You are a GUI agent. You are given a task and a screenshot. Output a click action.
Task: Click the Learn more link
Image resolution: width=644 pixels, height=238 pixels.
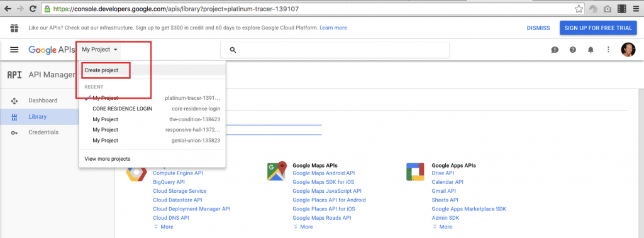(333, 28)
